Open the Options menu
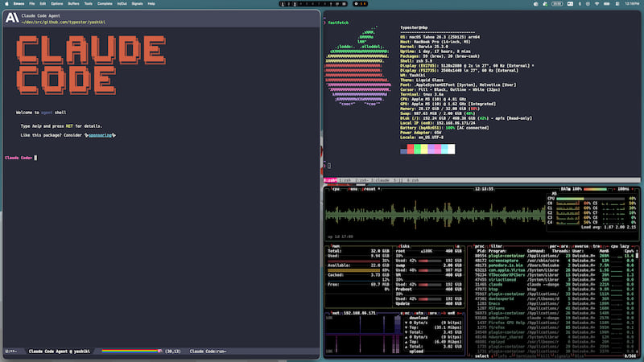Image resolution: width=644 pixels, height=362 pixels. point(56,4)
